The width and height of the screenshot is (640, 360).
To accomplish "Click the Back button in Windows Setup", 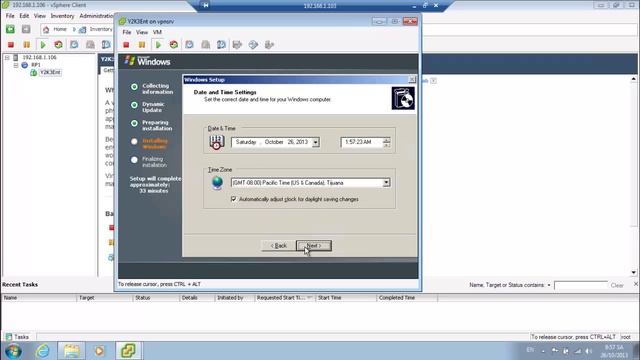I will [x=279, y=246].
